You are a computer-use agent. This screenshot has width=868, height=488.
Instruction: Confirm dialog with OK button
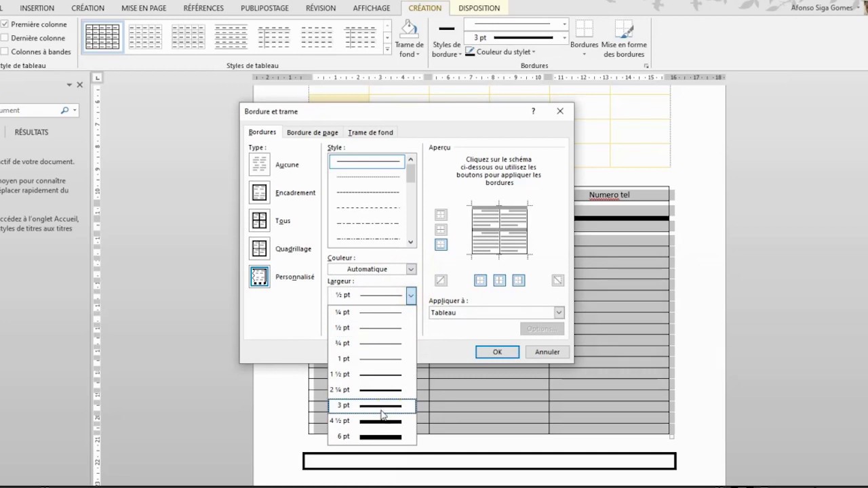(x=497, y=352)
